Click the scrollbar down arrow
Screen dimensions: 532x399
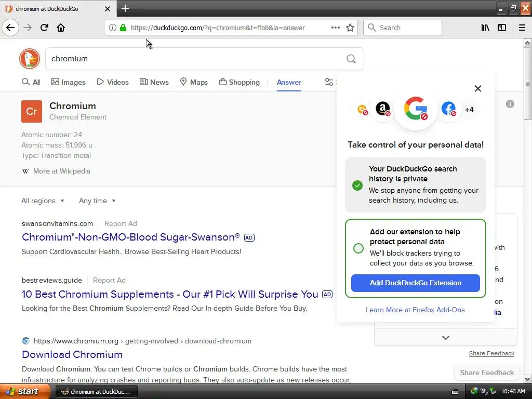click(527, 379)
